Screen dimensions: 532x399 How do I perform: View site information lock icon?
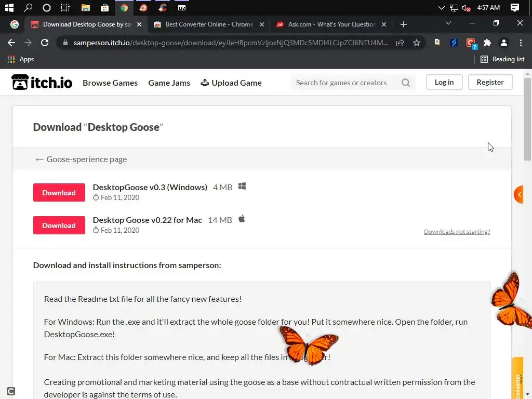point(65,43)
